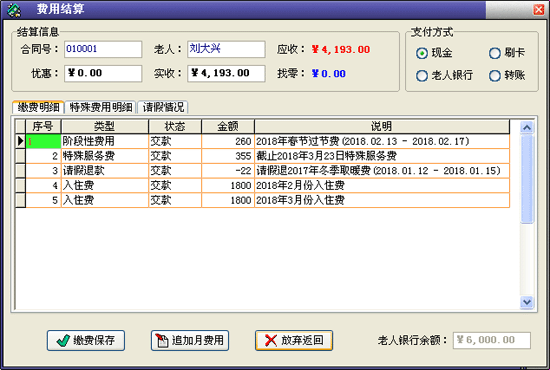This screenshot has width=550, height=370.
Task: Click 序号 column header
Action: (x=43, y=126)
